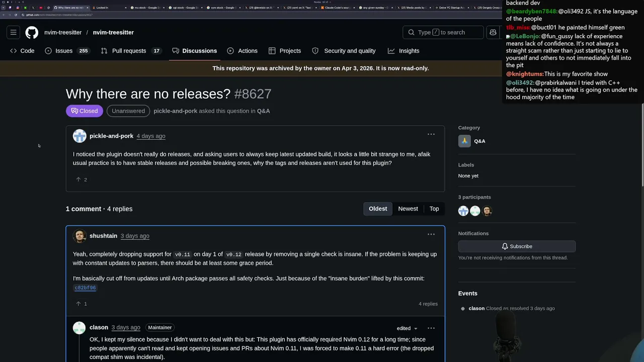The width and height of the screenshot is (644, 362).
Task: Click the 4 replies count on shushtain's comment
Action: pos(428,304)
